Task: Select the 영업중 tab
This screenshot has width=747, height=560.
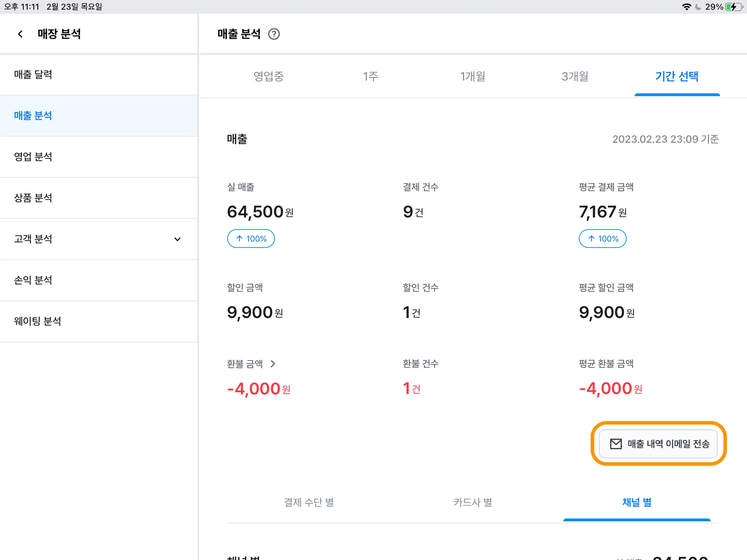Action: [268, 76]
